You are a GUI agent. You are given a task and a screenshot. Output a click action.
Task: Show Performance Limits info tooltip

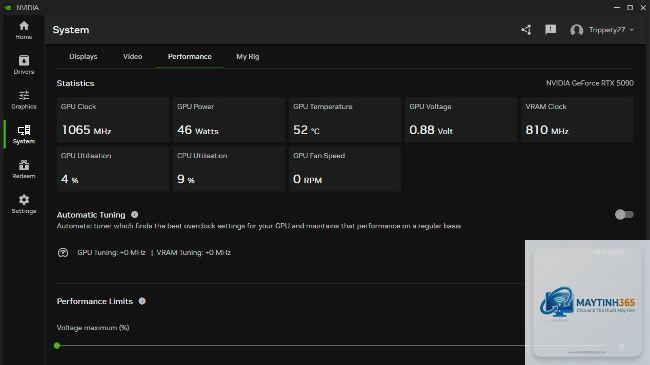[x=142, y=301]
